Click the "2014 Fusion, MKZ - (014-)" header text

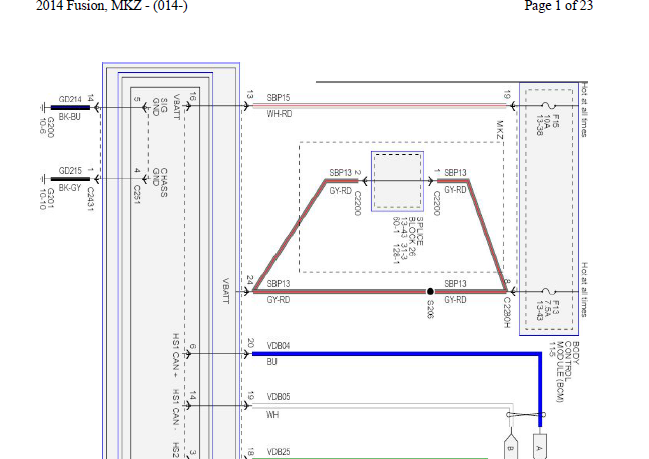coord(112,6)
